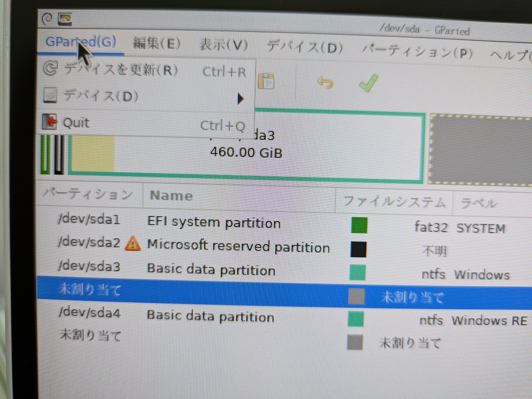Click the paste partition toolbar icon
Viewport: 532px width, 399px height.
coord(266,81)
